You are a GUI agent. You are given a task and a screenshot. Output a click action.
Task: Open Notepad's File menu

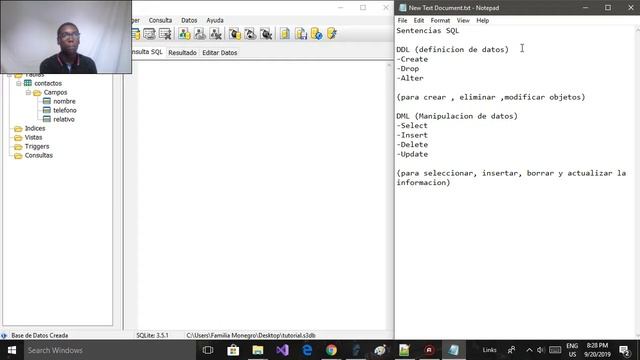[402, 20]
